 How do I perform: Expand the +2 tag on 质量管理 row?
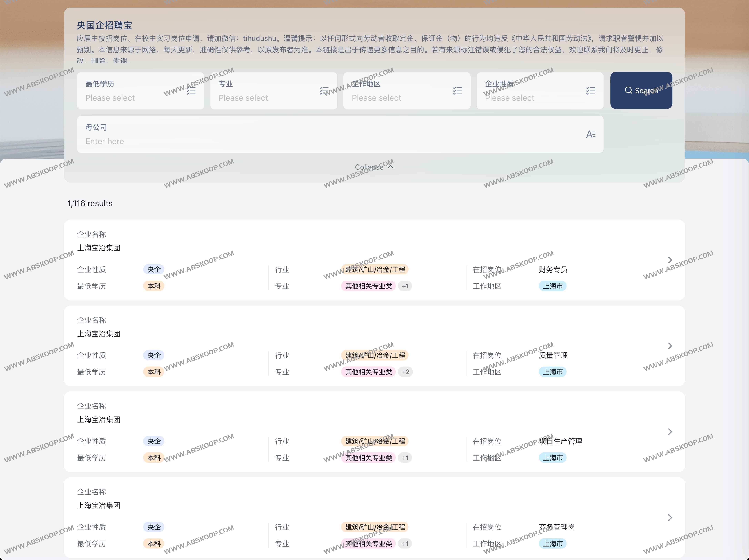coord(405,372)
